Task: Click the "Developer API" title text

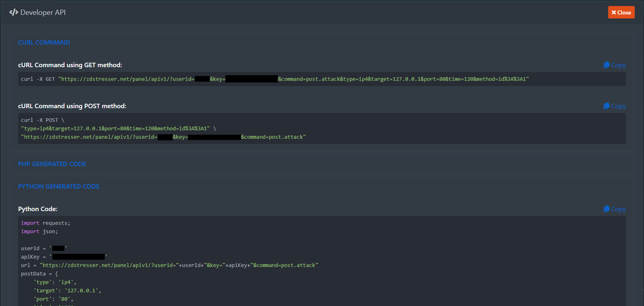Action: pos(43,12)
